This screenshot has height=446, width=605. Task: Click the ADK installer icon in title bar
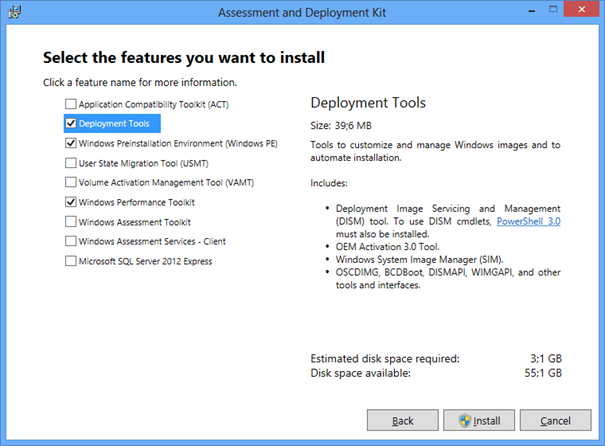pos(15,12)
